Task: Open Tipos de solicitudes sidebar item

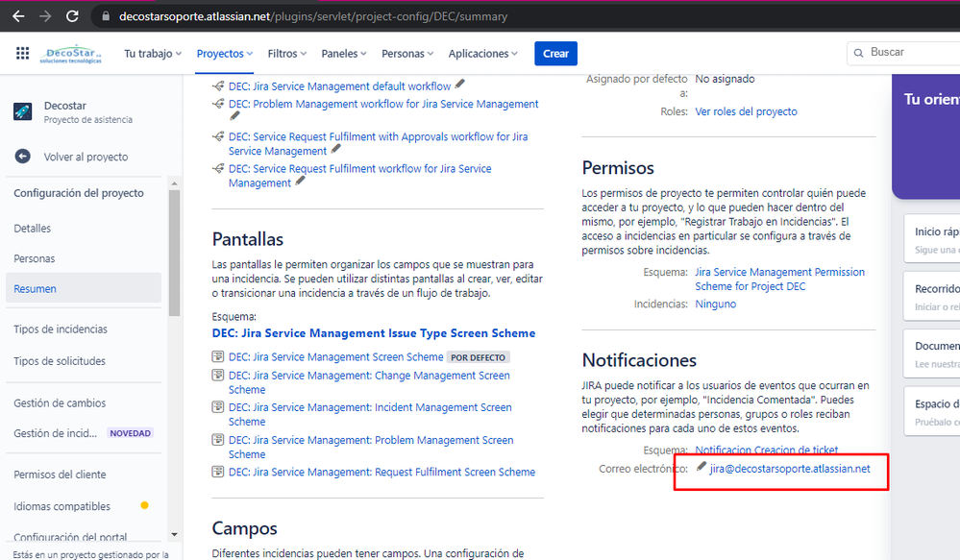Action: tap(60, 360)
